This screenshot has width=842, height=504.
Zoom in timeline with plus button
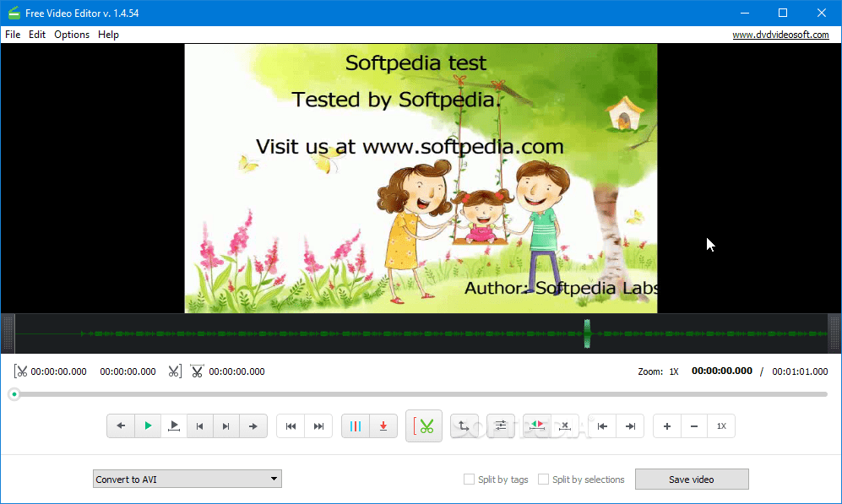[x=667, y=426]
